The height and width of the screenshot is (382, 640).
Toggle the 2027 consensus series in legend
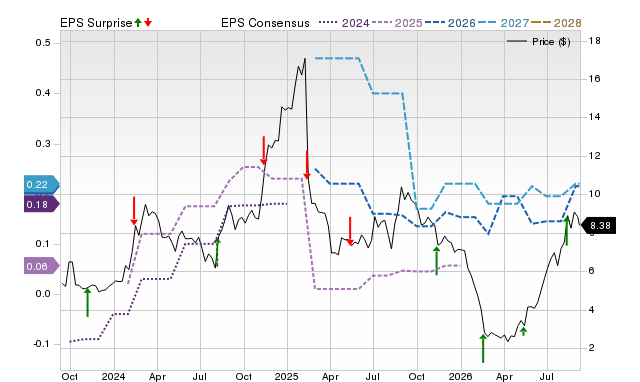503,23
